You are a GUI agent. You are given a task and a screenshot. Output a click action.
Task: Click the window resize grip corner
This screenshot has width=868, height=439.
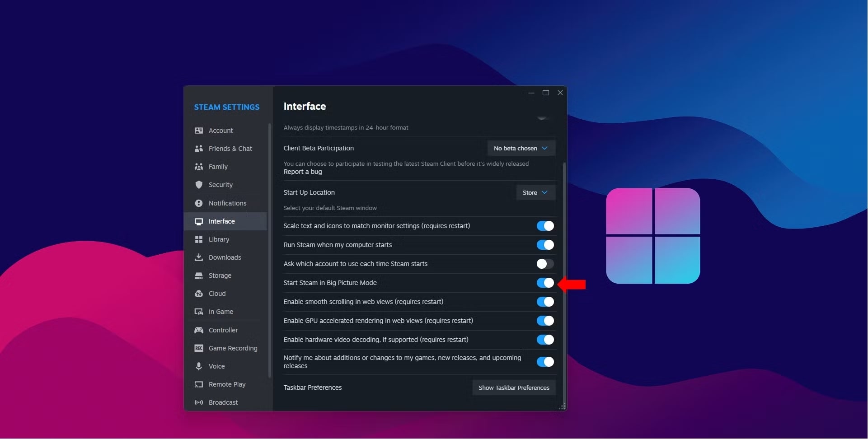click(563, 406)
